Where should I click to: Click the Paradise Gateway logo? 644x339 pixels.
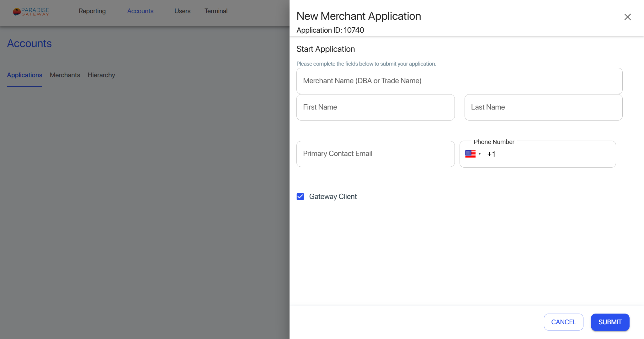31,12
